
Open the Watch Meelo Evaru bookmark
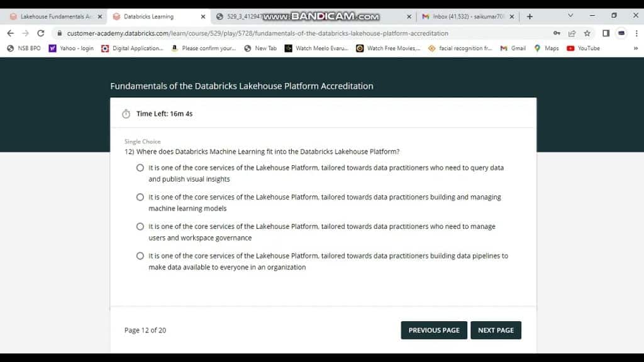click(317, 48)
